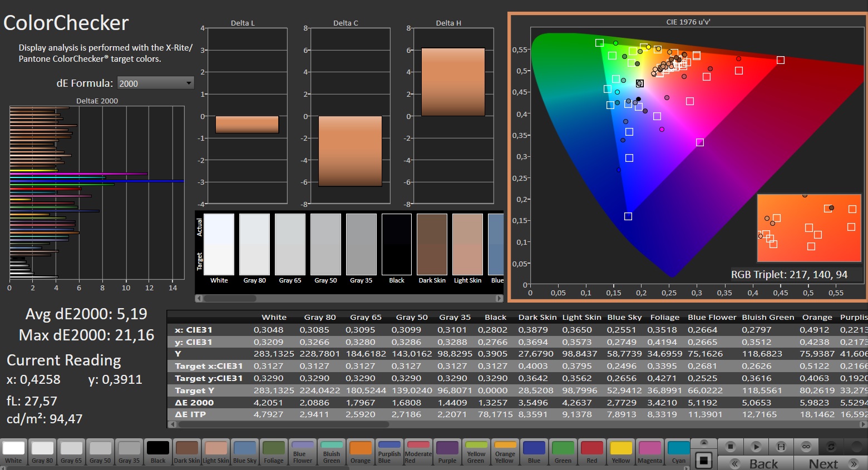Click the Foliage column header in table
This screenshot has height=470, width=868.
click(664, 317)
